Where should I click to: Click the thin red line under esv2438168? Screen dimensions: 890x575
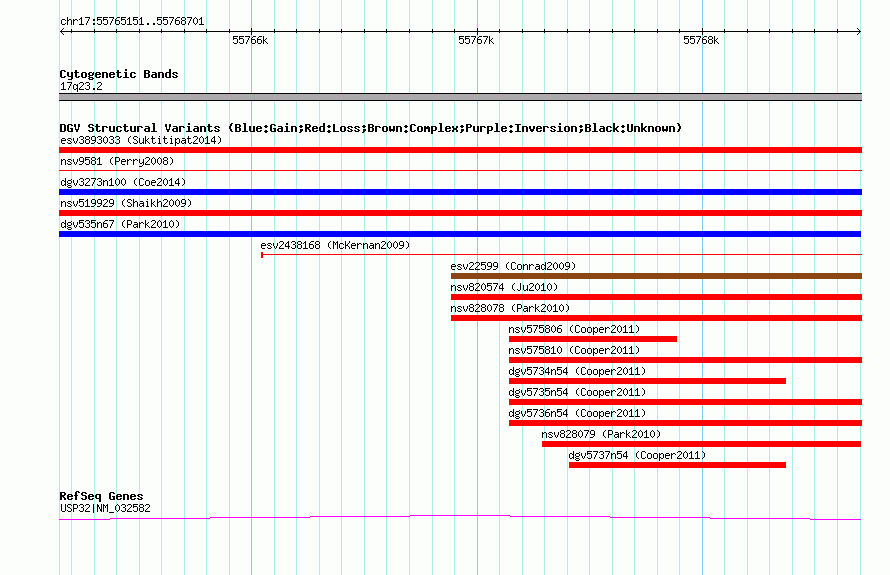561,255
